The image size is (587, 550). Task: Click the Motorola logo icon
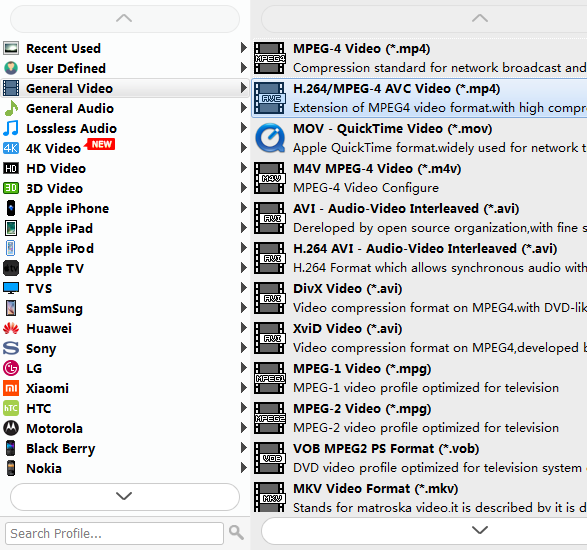(11, 428)
